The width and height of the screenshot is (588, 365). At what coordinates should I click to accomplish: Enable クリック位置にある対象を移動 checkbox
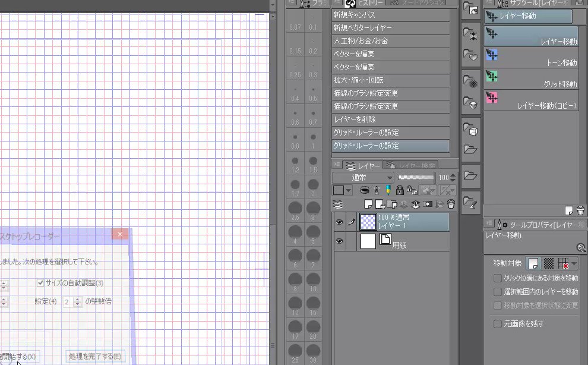[498, 278]
